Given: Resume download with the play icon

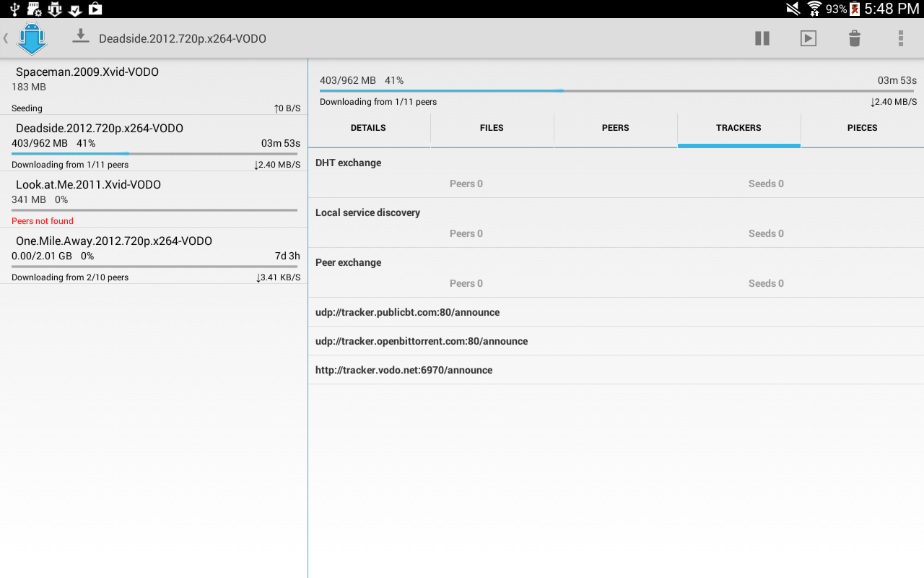Looking at the screenshot, I should (808, 38).
